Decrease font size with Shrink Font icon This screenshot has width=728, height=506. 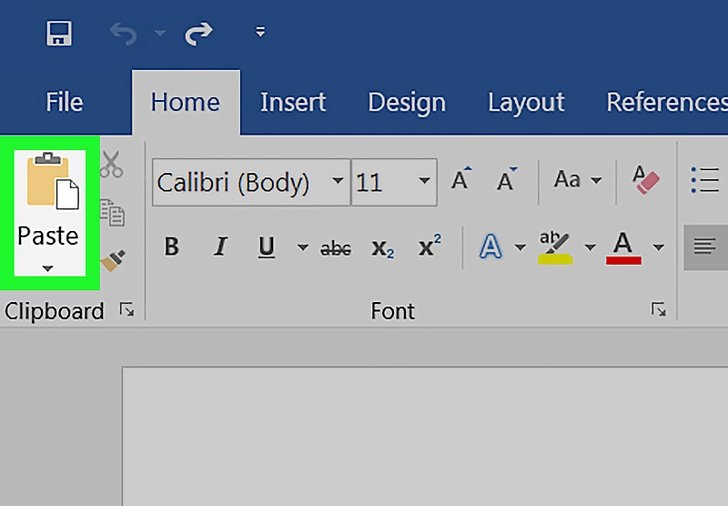coord(506,181)
